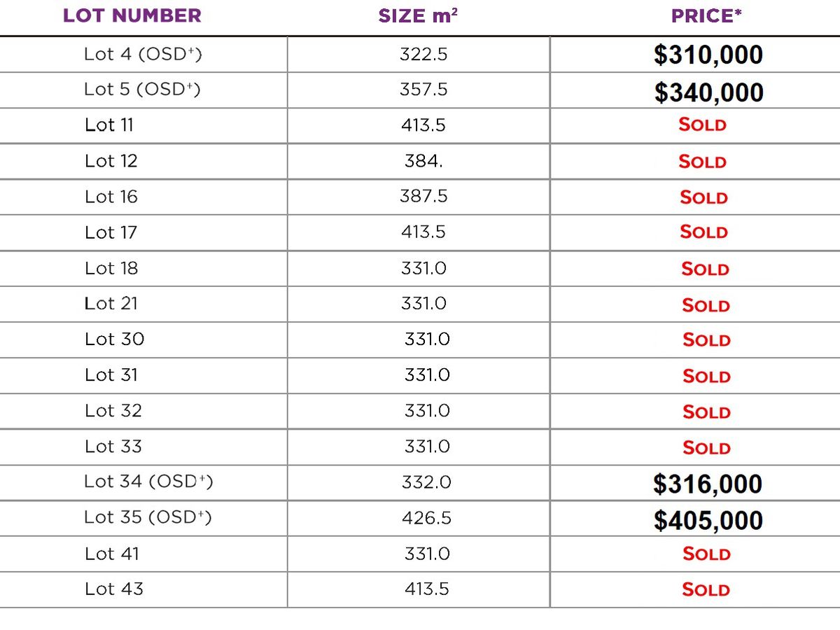This screenshot has height=630, width=840.
Task: Click the LOT NUMBER column header
Action: coord(132,16)
